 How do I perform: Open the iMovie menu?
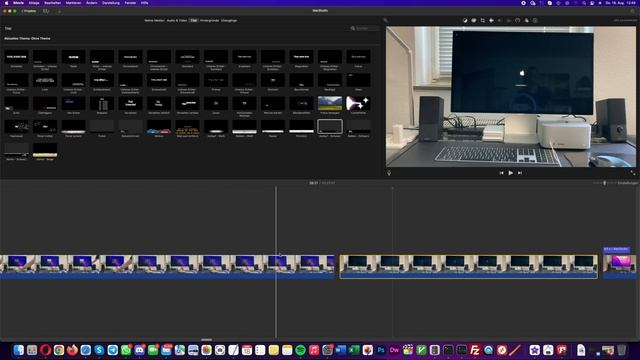[18, 3]
